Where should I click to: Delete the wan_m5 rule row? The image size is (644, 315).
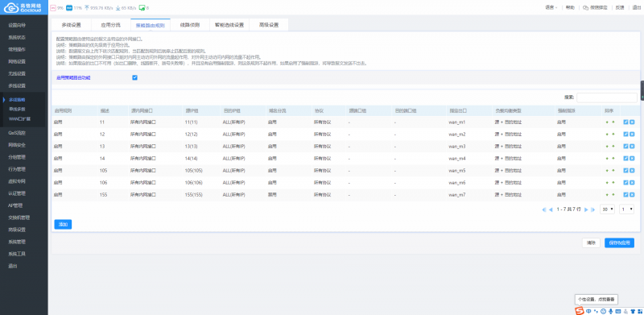click(x=632, y=170)
